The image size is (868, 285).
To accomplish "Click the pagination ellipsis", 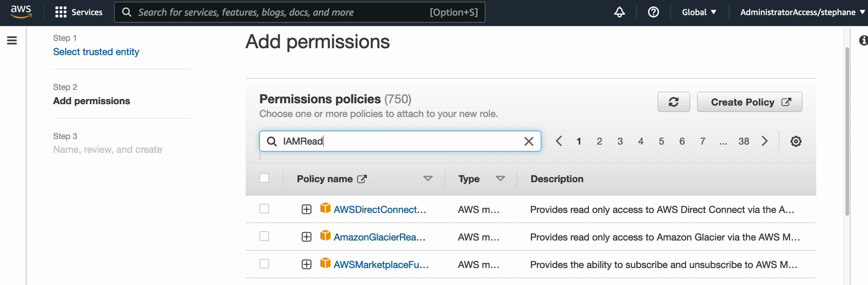I will [x=723, y=142].
